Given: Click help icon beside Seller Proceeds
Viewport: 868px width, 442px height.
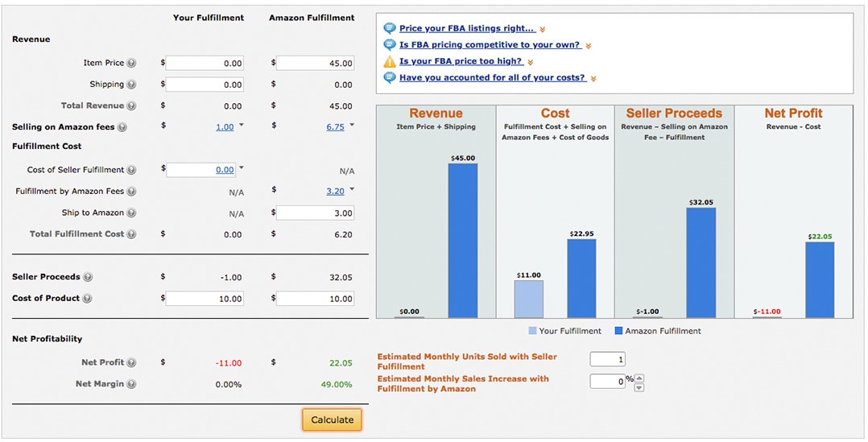Looking at the screenshot, I should tap(88, 277).
